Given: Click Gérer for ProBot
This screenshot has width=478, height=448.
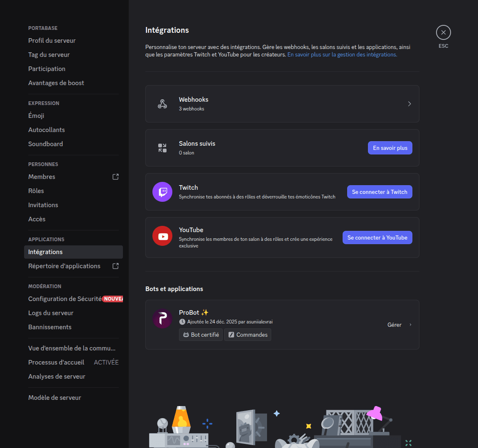Looking at the screenshot, I should [394, 325].
